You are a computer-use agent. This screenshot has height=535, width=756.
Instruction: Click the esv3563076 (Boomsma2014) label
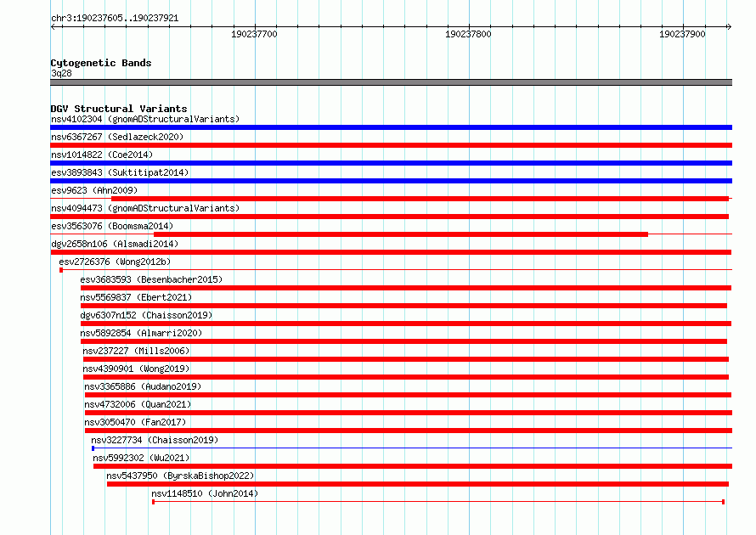tap(112, 226)
